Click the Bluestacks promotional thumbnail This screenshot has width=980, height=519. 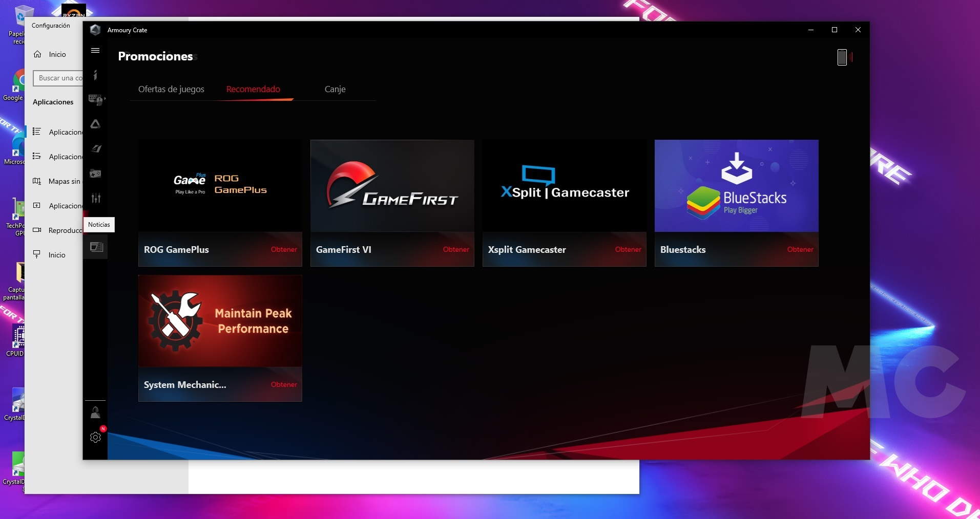coord(736,186)
